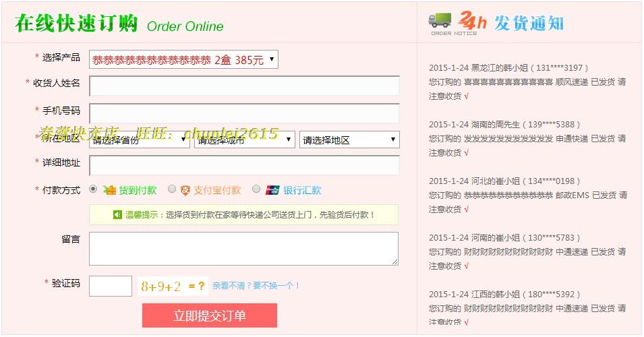Click the cash-on-delivery package icon

[109, 190]
